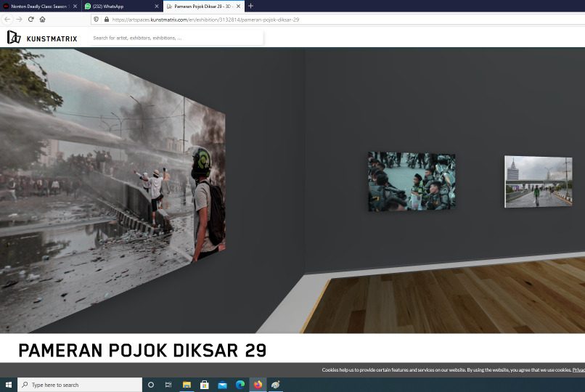Image resolution: width=585 pixels, height=392 pixels.
Task: Click the padlock site security icon
Action: 106,20
